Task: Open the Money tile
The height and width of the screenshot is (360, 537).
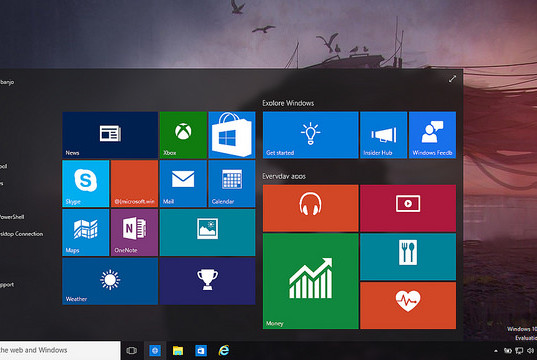Action: (311, 281)
